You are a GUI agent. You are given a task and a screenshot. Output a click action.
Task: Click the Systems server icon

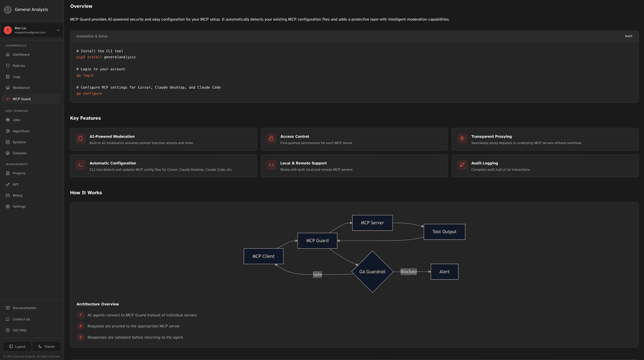tap(8, 142)
